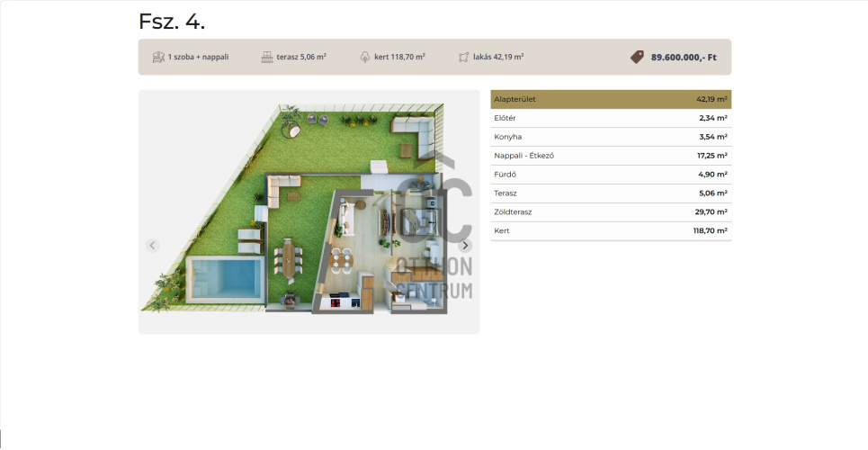Go back to the previous floor plan image
This screenshot has height=450, width=868.
point(152,246)
